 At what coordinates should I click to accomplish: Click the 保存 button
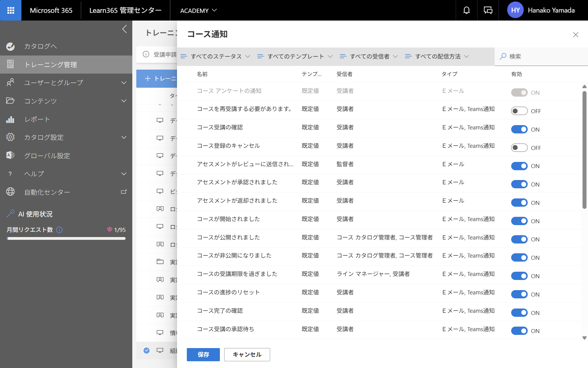(x=203, y=355)
